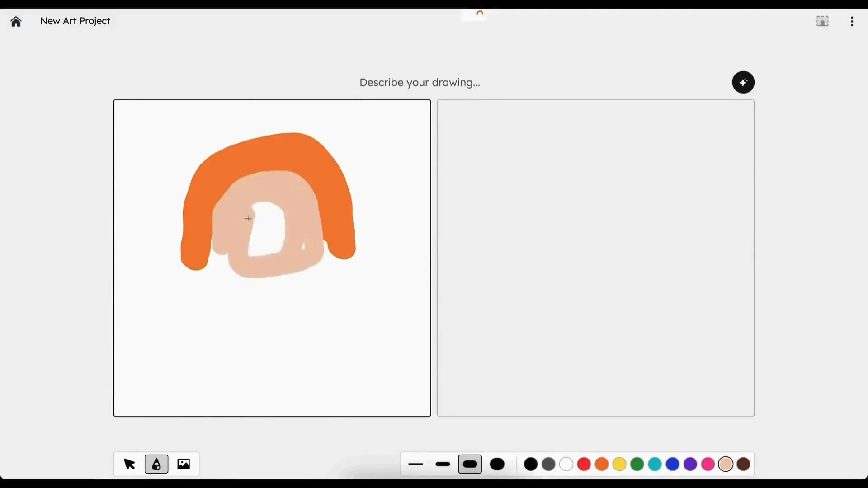Pick the blue color swatch
The height and width of the screenshot is (488, 868).
click(673, 465)
